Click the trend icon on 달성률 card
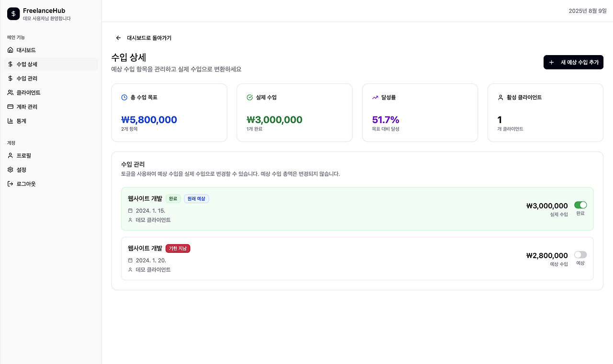The image size is (613, 364). click(375, 97)
